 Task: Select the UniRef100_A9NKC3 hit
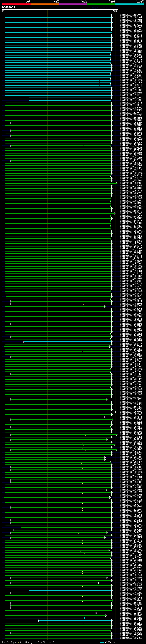pos(131,70)
